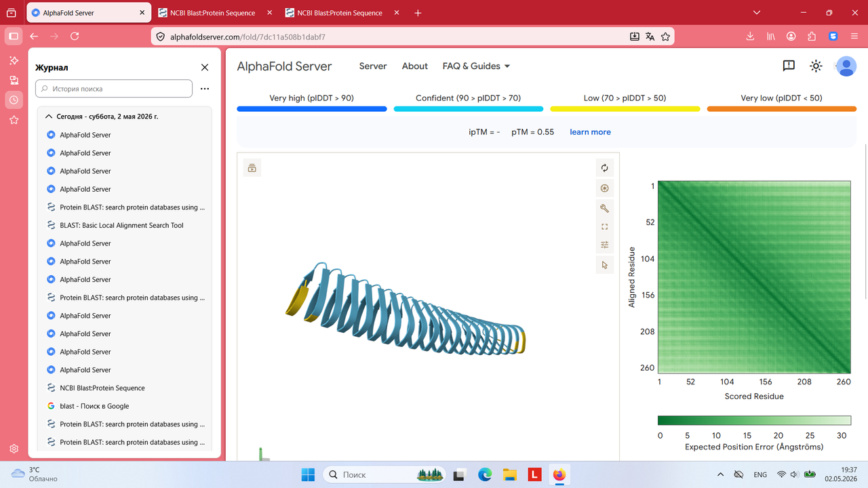Open 'NCBI Blast:Protein Sequence' history entry
Image resolution: width=868 pixels, height=488 pixels.
click(x=125, y=388)
